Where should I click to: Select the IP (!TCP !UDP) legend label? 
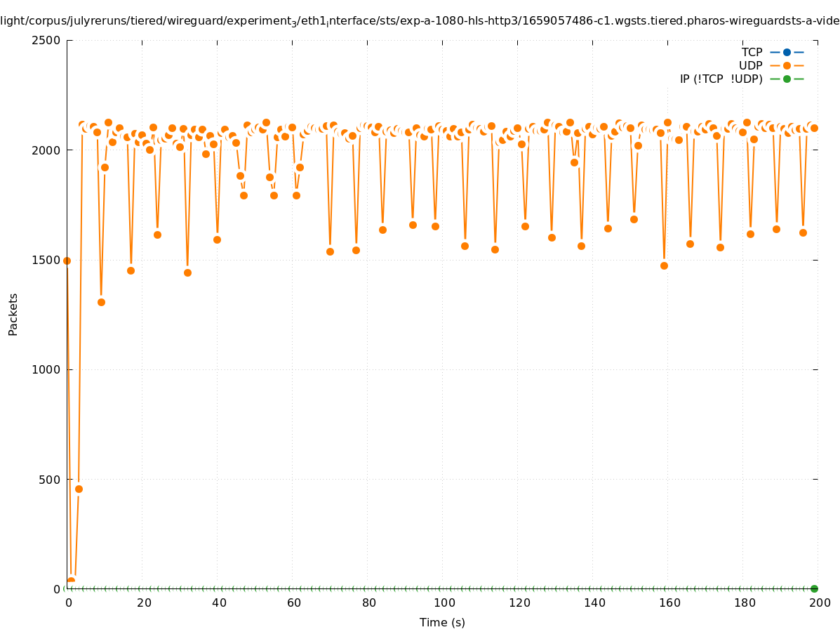pos(721,79)
